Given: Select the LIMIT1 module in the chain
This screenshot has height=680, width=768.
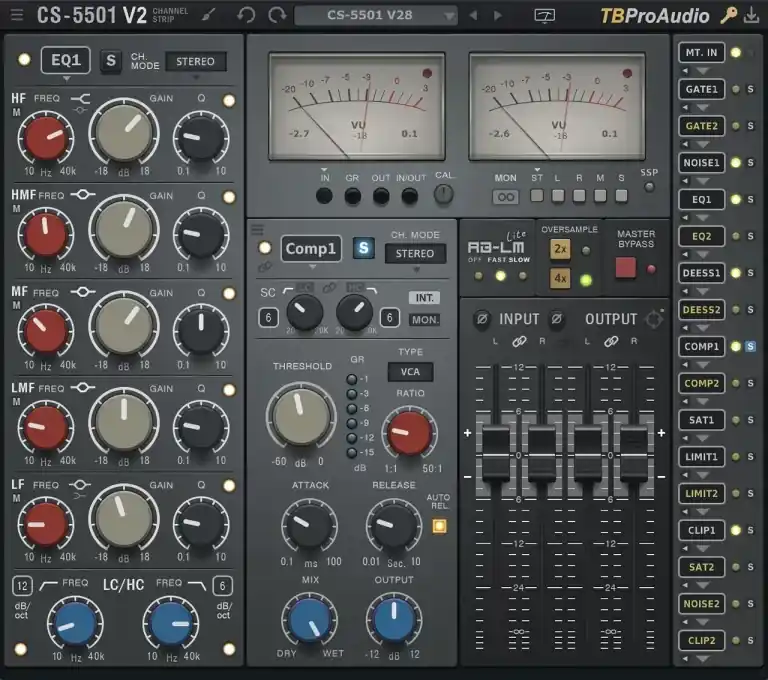Looking at the screenshot, I should (x=702, y=457).
